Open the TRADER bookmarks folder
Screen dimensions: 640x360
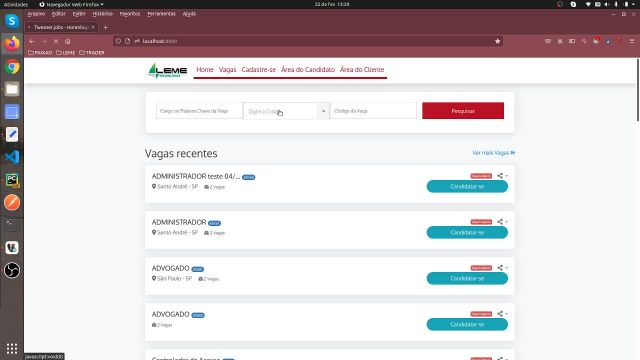[92, 53]
